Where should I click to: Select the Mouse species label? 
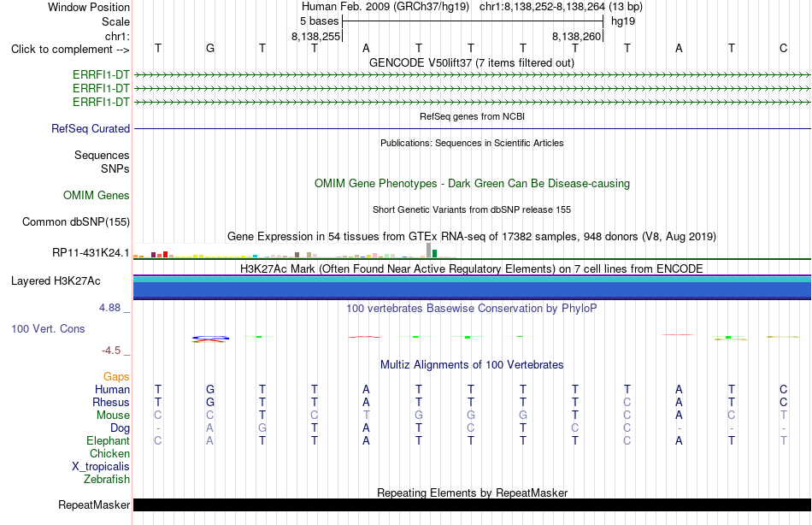click(113, 416)
